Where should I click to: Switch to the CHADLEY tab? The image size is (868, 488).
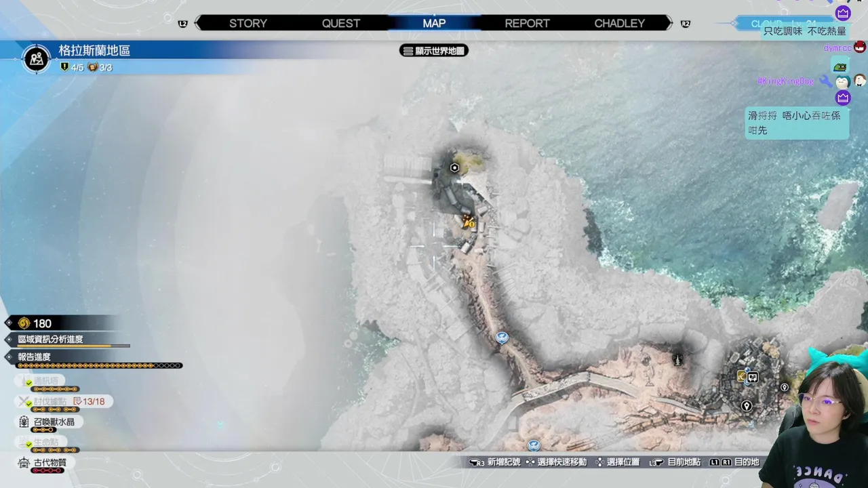[620, 23]
